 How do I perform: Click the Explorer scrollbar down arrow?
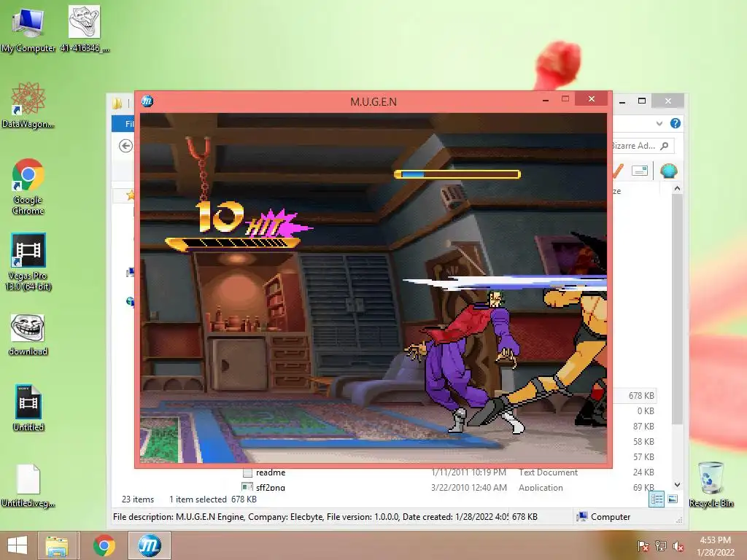[677, 484]
